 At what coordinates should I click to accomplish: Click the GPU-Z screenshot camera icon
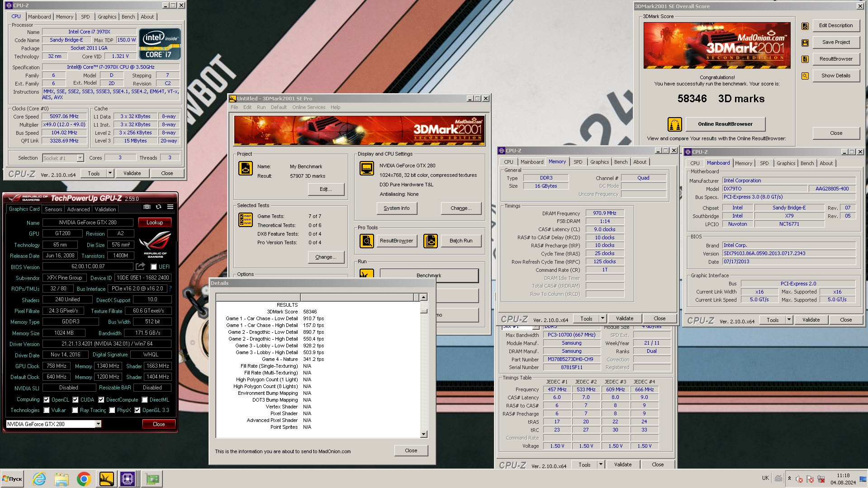[x=147, y=207]
